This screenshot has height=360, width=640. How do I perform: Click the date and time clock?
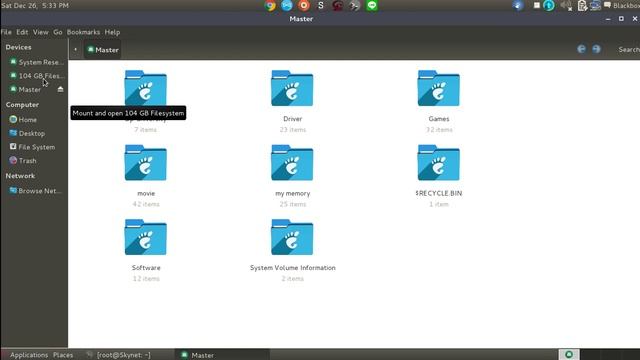35,5
